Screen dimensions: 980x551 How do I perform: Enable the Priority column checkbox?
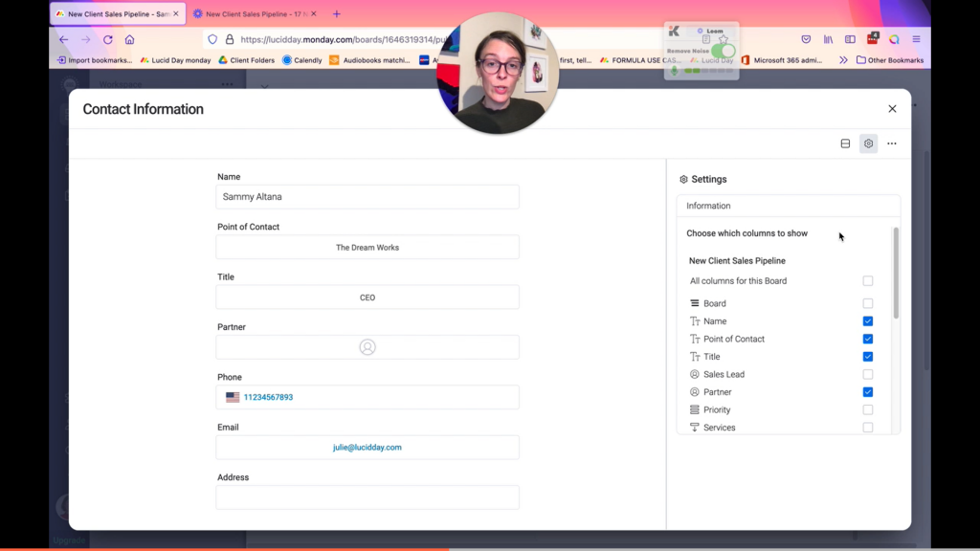point(867,409)
